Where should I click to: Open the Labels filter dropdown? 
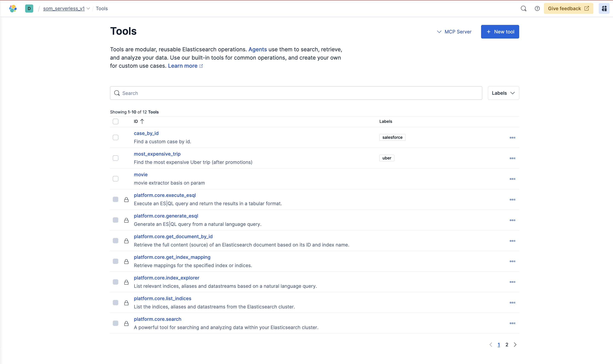point(503,93)
